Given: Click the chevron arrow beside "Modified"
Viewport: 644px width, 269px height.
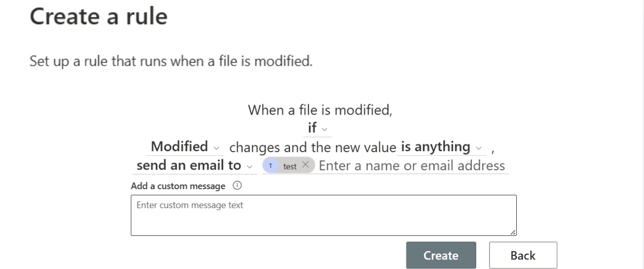Looking at the screenshot, I should tap(217, 148).
